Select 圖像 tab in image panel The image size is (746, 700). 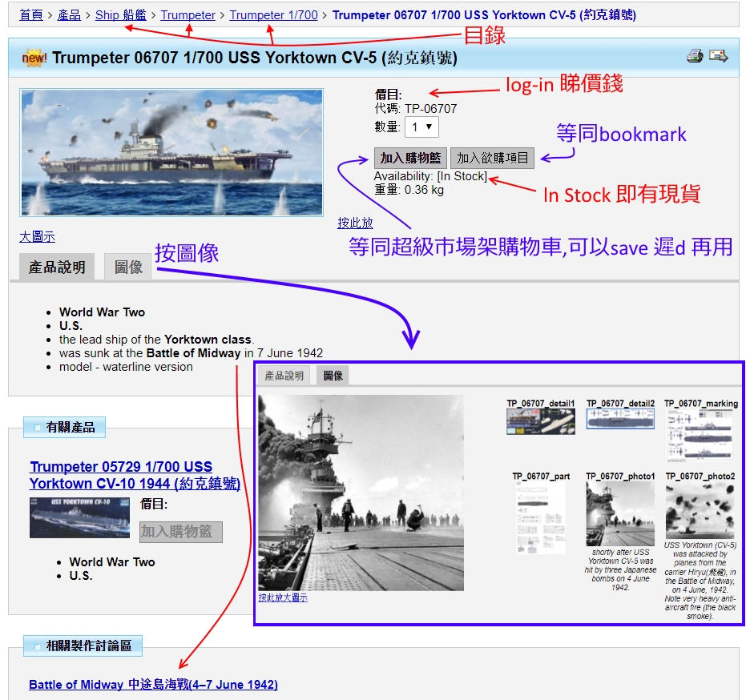[333, 376]
